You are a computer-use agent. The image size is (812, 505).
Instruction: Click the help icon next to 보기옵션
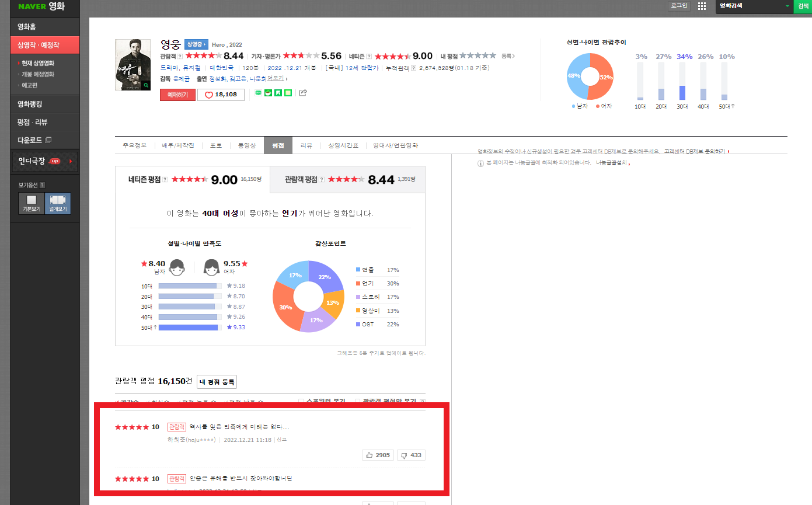[42, 185]
